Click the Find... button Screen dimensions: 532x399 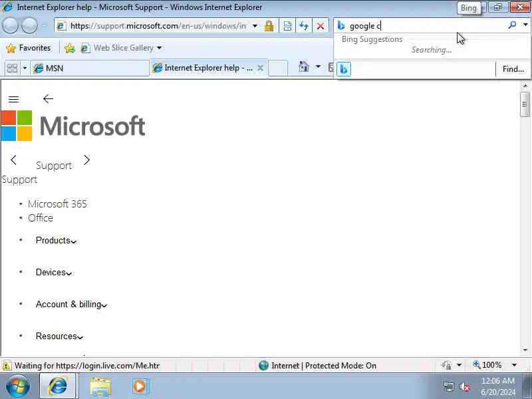(x=513, y=69)
